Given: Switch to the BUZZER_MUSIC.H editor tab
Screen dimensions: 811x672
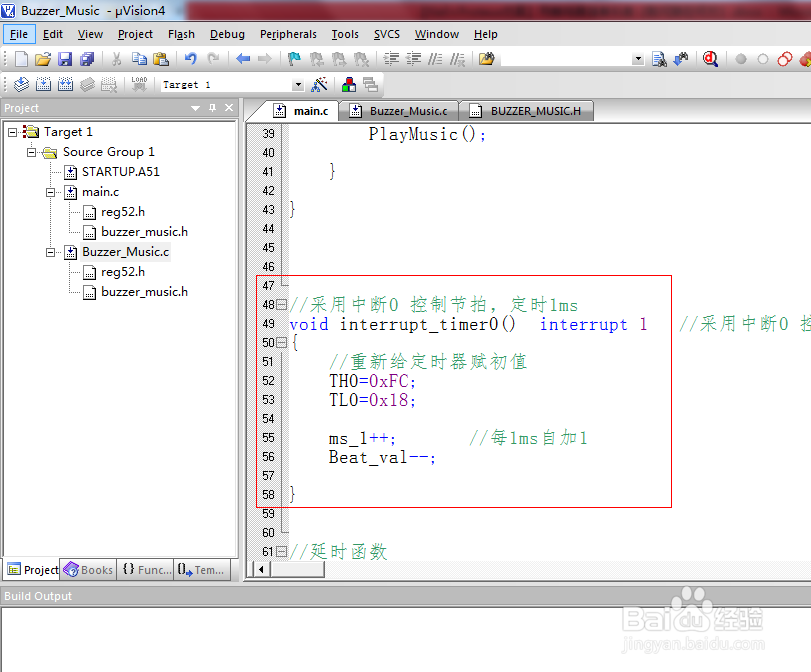Looking at the screenshot, I should pyautogui.click(x=527, y=111).
